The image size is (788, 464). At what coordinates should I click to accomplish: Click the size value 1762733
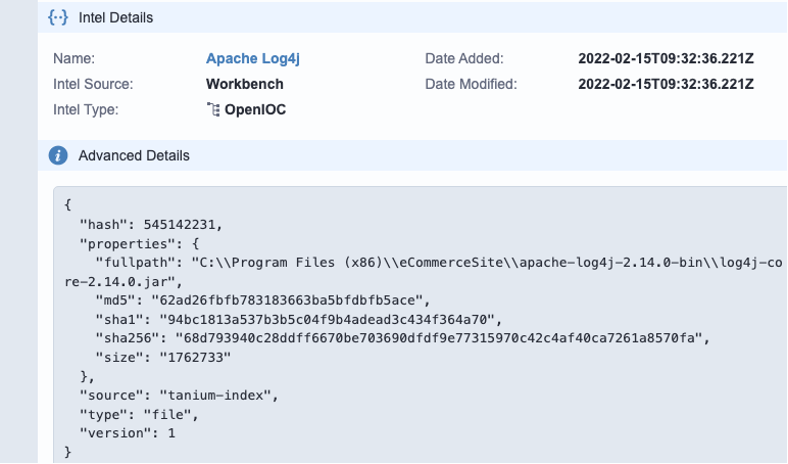(x=195, y=357)
